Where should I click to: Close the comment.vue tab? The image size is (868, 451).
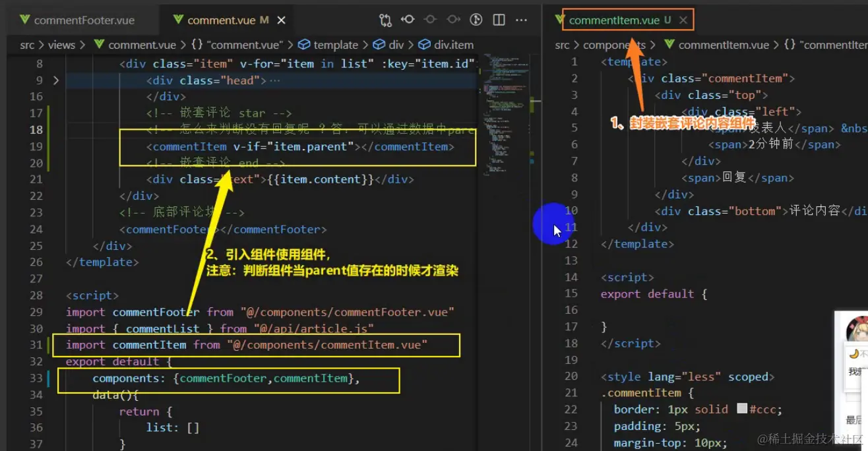click(x=281, y=20)
